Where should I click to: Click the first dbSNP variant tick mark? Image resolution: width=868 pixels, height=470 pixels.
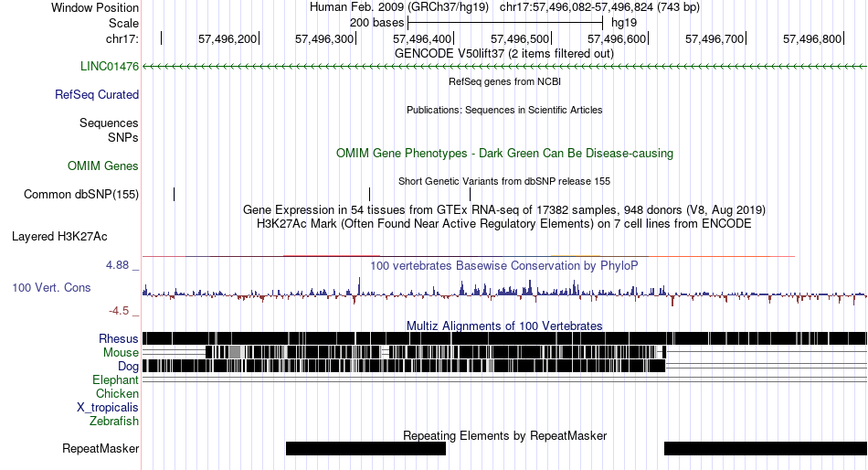pos(175,194)
